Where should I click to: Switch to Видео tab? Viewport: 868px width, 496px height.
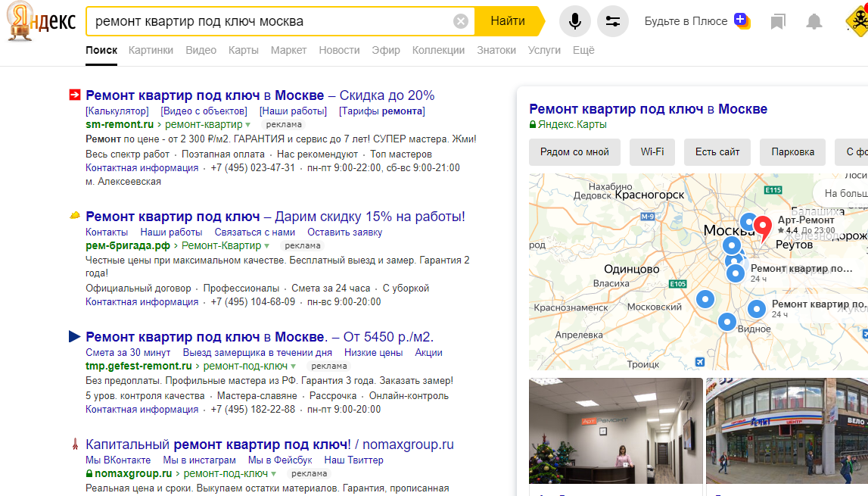[201, 50]
